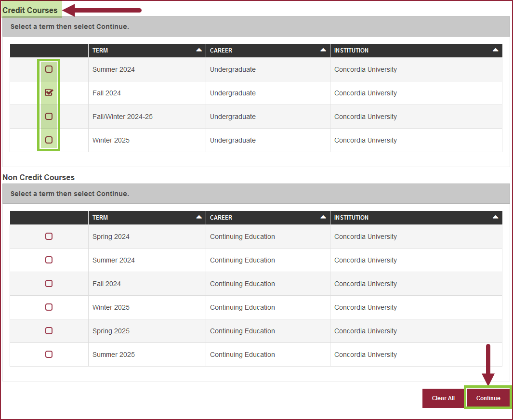Screen dimensions: 513x420
Task: Sort Non Credit Courses by TERM arrow
Action: tap(199, 217)
